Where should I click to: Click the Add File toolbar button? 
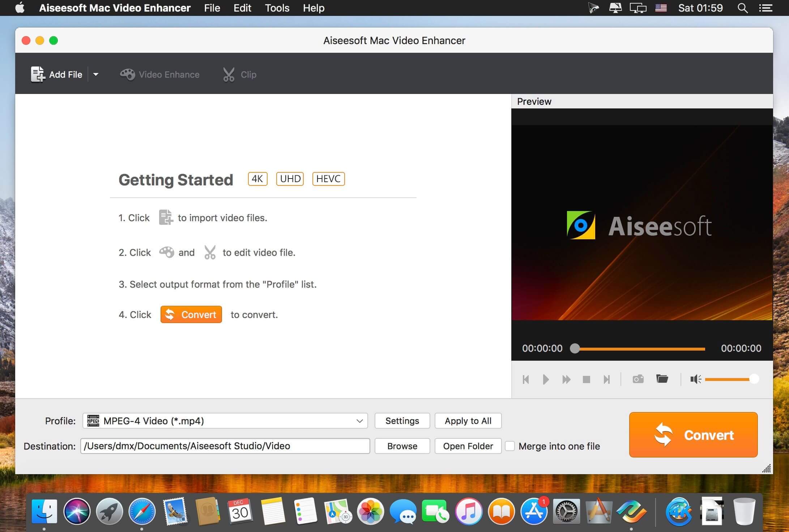[57, 74]
